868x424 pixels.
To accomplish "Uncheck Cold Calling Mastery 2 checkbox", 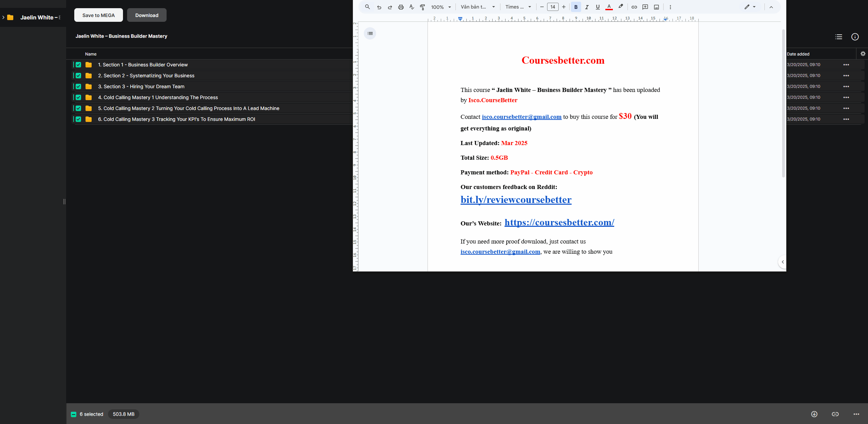I will coord(78,108).
